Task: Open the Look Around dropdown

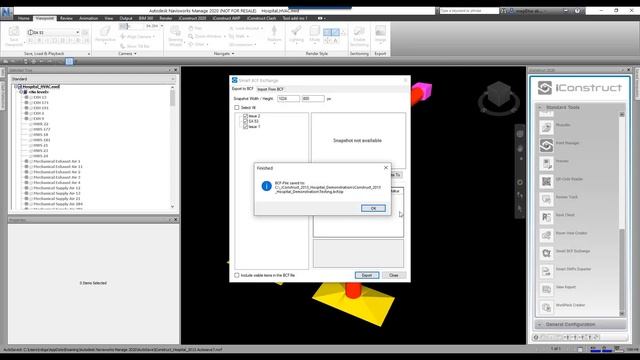Action: (x=246, y=28)
